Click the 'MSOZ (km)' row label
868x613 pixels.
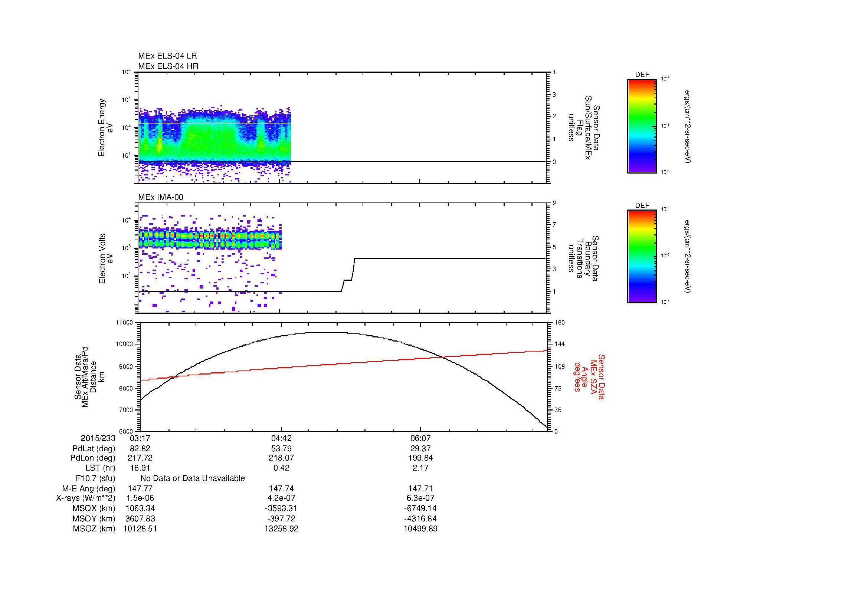pyautogui.click(x=94, y=529)
